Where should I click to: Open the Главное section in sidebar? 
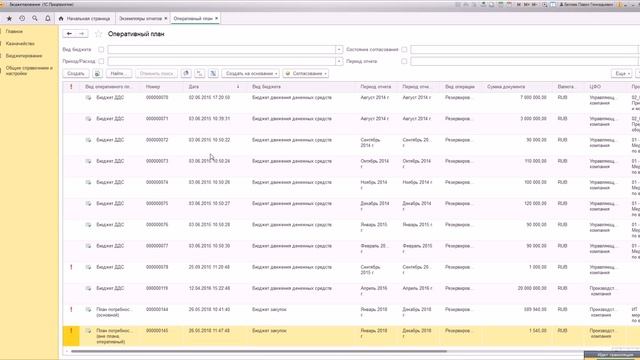[x=14, y=31]
